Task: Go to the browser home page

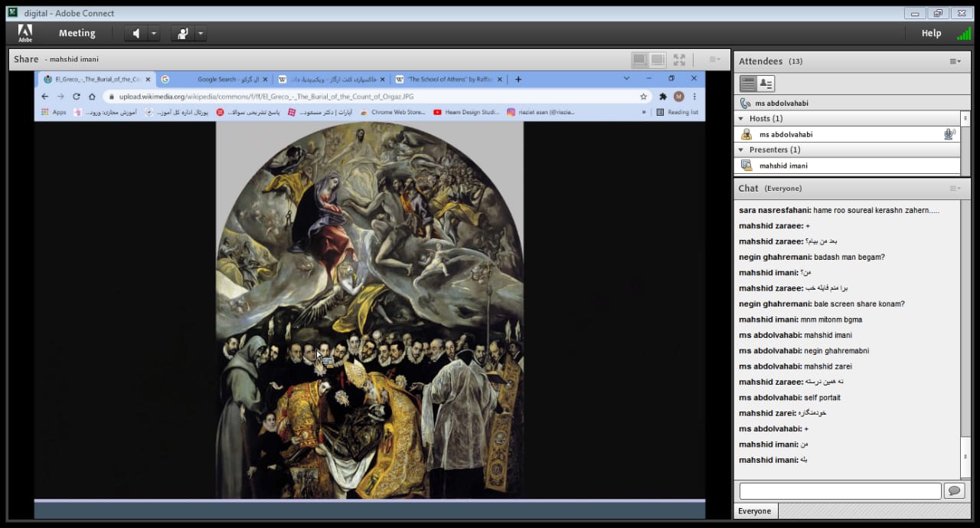Action: click(x=92, y=97)
